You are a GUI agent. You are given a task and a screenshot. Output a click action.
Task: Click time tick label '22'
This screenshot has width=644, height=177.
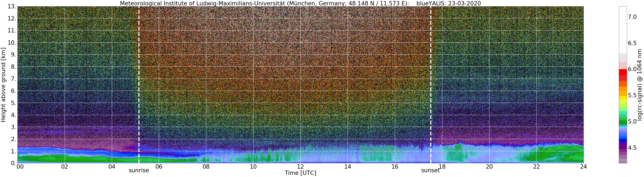[x=536, y=166]
